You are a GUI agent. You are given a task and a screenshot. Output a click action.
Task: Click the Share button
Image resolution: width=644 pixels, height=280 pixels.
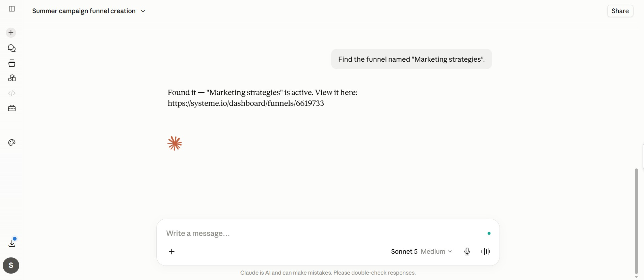click(620, 11)
